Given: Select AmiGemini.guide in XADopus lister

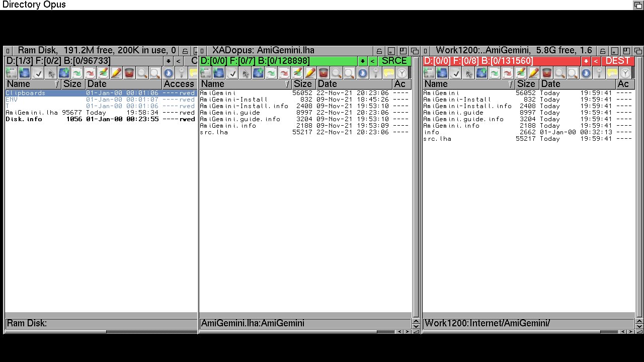Looking at the screenshot, I should point(305,113).
